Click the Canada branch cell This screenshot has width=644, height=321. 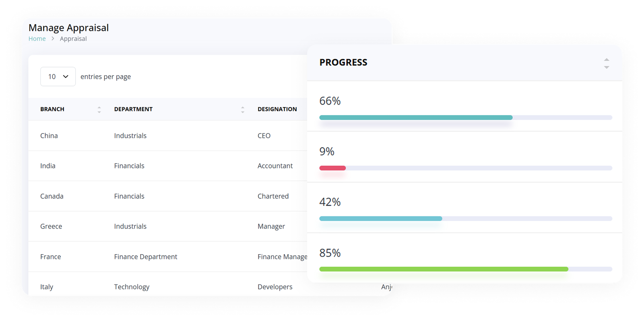[52, 196]
